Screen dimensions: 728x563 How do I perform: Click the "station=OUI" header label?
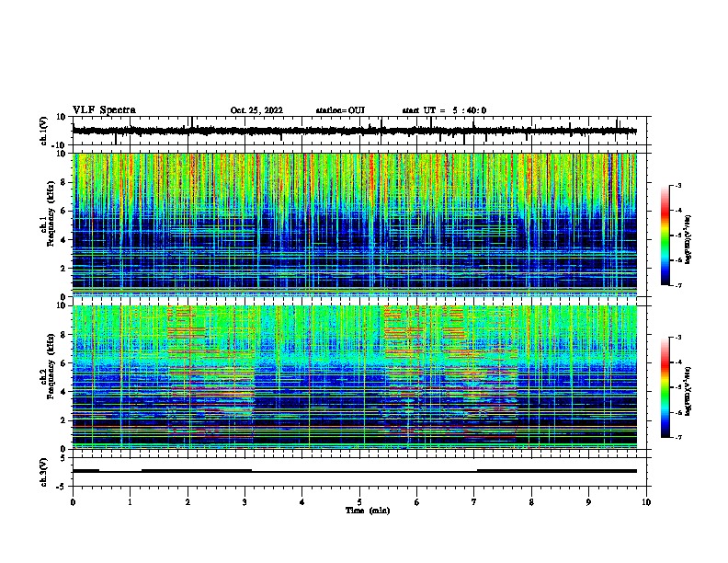(340, 110)
